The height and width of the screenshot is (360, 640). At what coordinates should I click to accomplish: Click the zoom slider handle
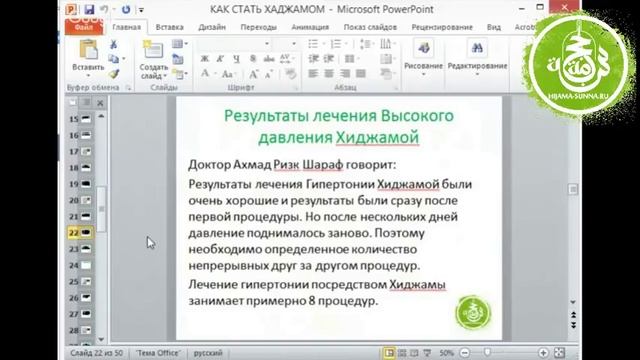pos(487,353)
